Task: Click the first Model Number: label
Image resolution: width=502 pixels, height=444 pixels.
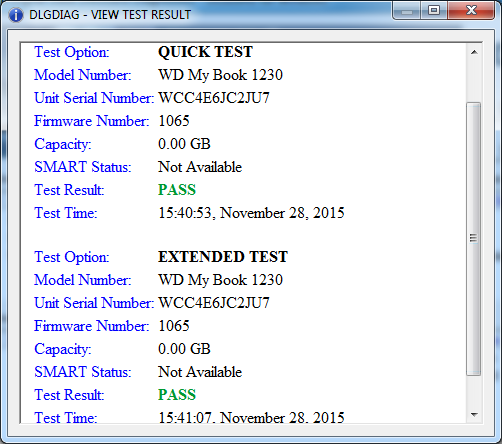Action: tap(83, 75)
